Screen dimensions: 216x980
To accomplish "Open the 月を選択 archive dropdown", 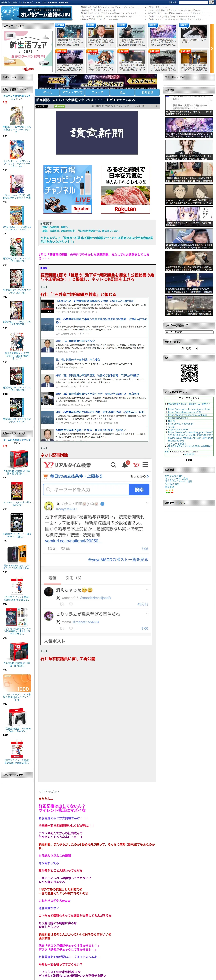I will point(189,349).
